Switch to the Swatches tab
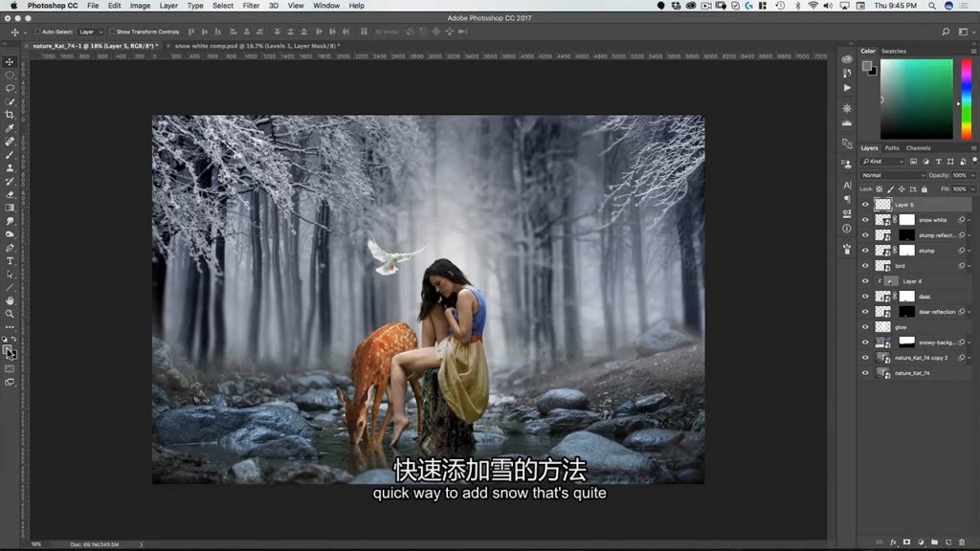The width and height of the screenshot is (980, 551). [894, 52]
